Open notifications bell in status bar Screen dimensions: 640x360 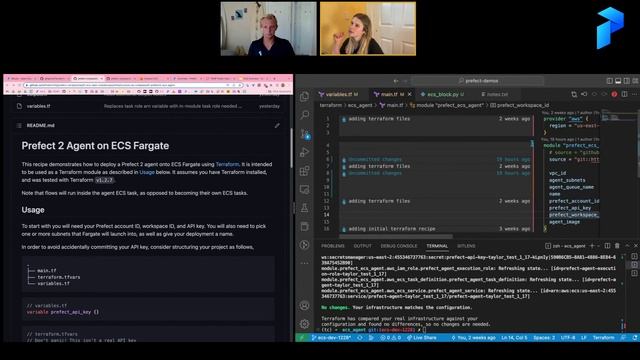635,338
